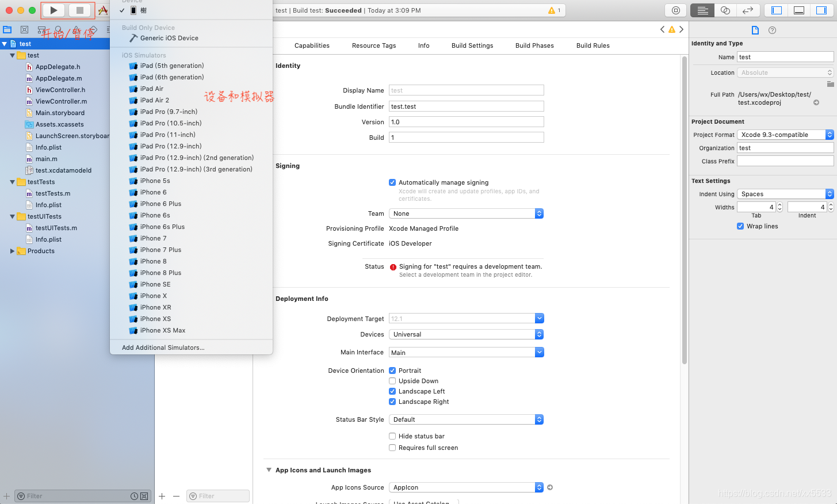Switch to the Capabilities tab

coord(312,45)
